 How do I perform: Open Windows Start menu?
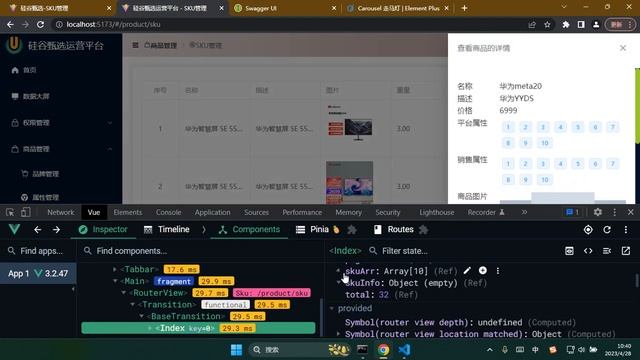(x=236, y=350)
